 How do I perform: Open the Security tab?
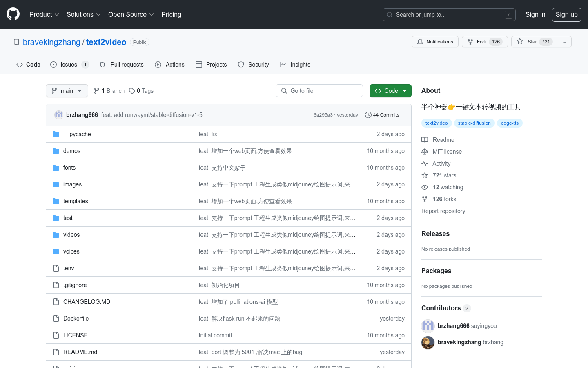point(253,65)
